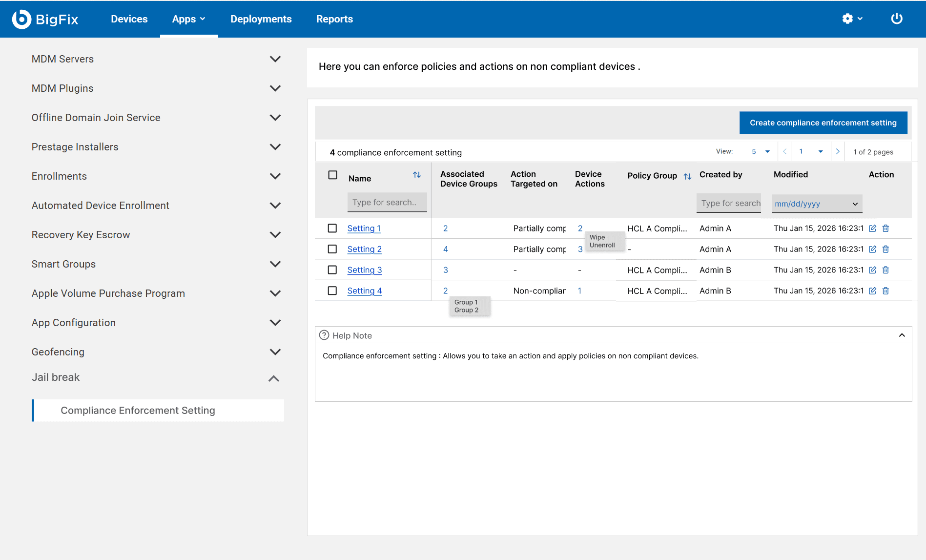Check the Setting 2 row checkbox
This screenshot has height=560, width=926.
pyautogui.click(x=332, y=249)
